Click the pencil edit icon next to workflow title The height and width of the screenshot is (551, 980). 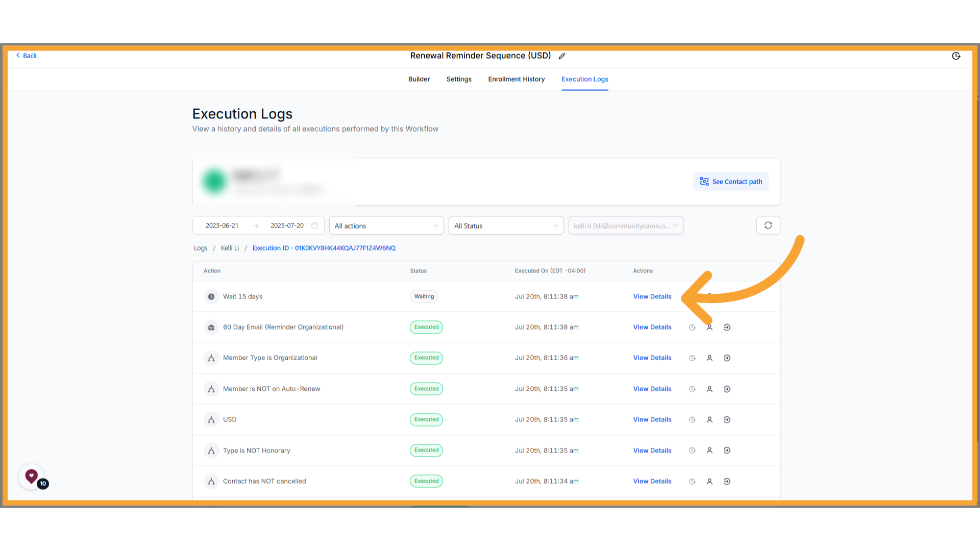(x=562, y=56)
